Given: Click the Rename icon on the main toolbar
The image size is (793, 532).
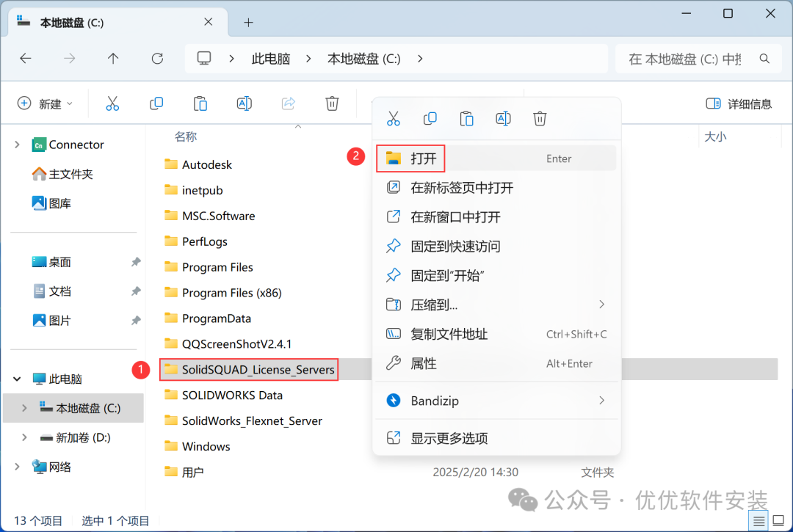Looking at the screenshot, I should coord(244,103).
